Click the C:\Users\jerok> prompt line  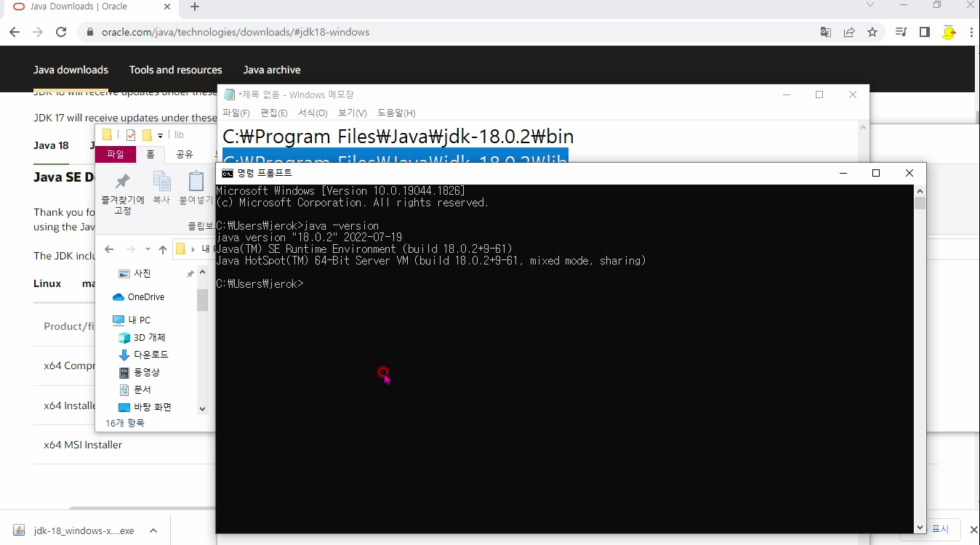(x=260, y=283)
